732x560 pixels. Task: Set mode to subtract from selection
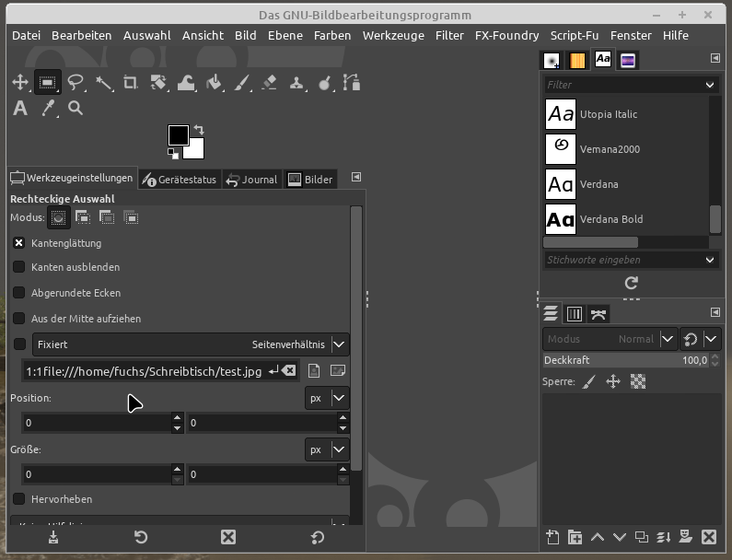click(107, 217)
